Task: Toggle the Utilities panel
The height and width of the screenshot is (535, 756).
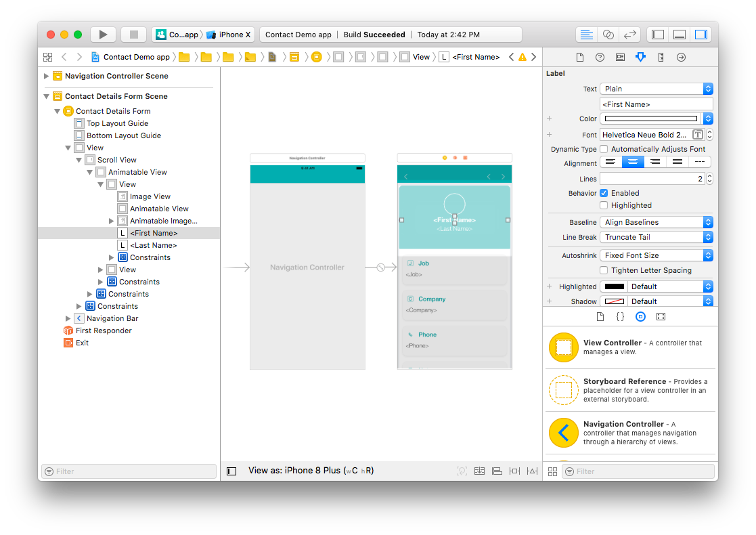Action: 701,35
